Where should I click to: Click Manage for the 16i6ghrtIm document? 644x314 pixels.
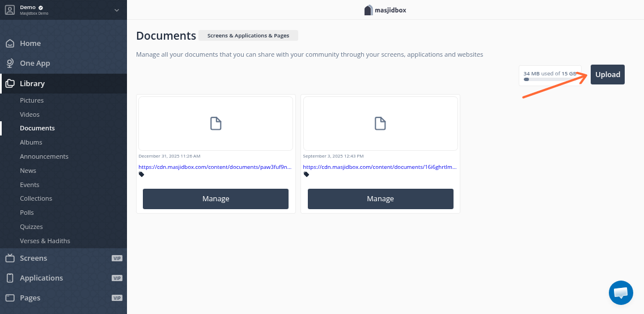point(380,199)
